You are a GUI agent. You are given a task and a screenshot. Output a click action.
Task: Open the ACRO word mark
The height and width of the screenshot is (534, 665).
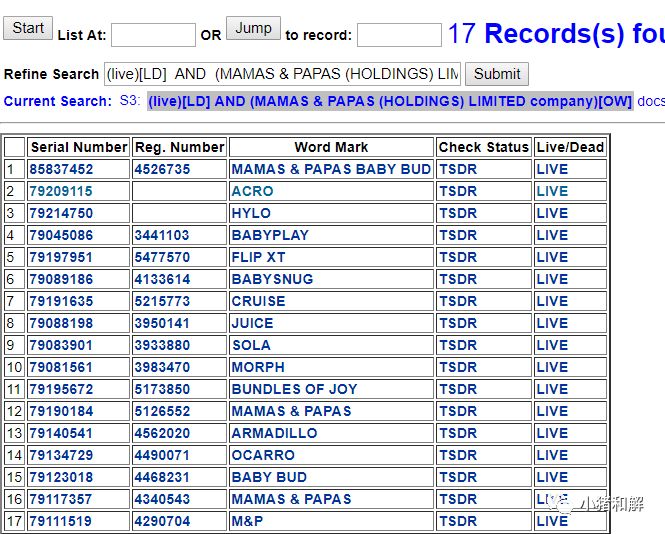(252, 191)
